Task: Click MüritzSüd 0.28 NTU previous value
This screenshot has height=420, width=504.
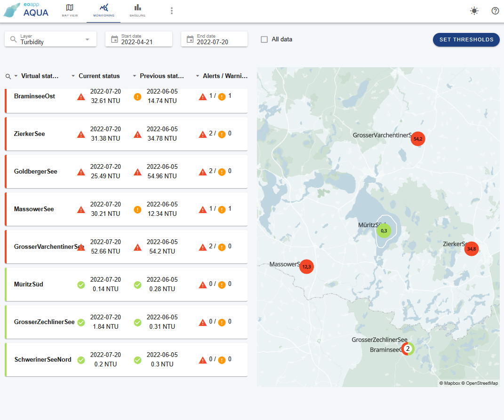Action: tap(162, 289)
